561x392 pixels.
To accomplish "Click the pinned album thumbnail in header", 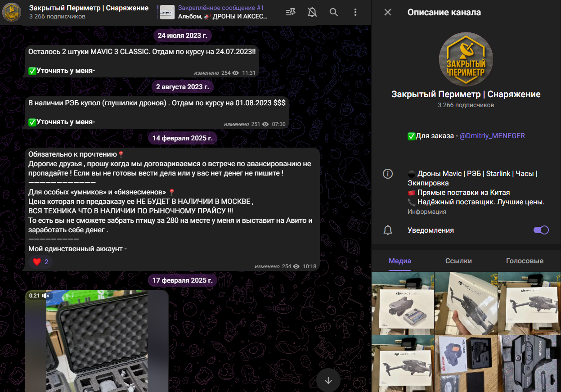I will tap(167, 12).
